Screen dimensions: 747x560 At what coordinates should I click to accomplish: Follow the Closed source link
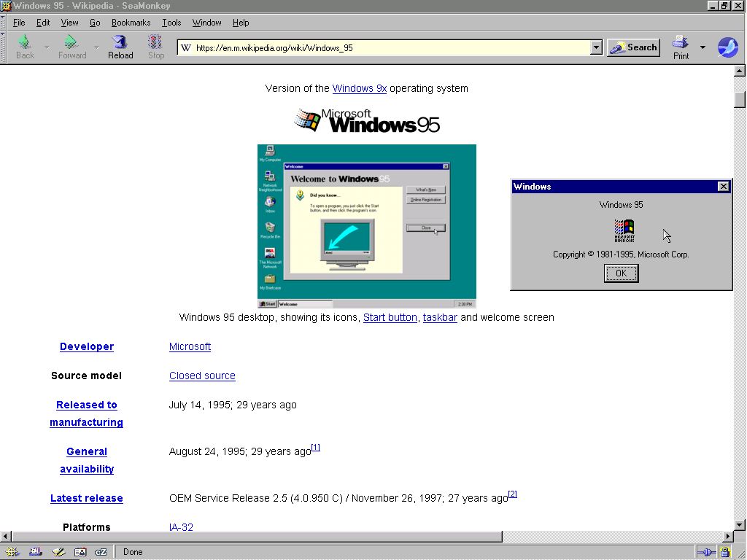point(202,376)
